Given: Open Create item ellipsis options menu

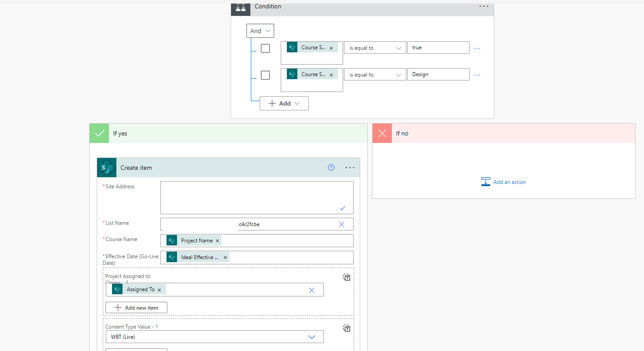Looking at the screenshot, I should click(350, 167).
